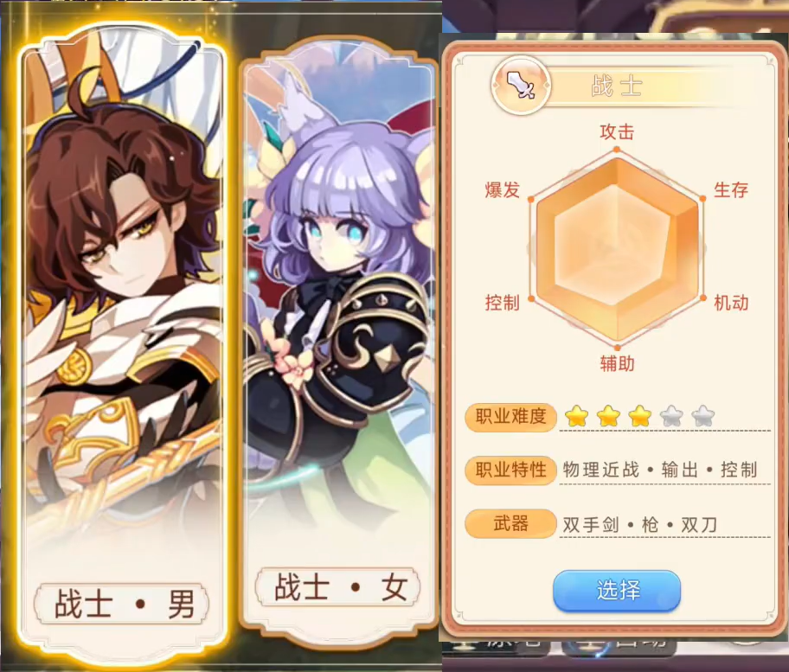Screen dimensions: 789x672
Task: Click the sword class icon beside 战士
Action: [521, 85]
